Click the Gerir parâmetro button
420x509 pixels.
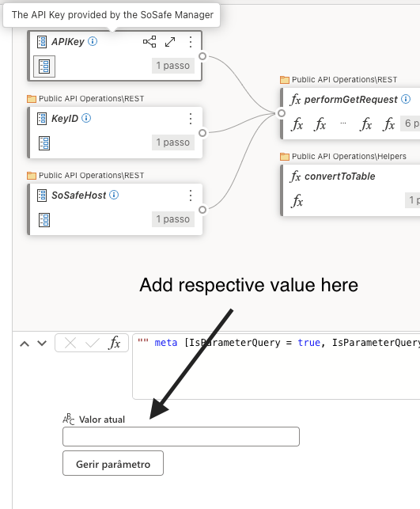[x=113, y=463]
